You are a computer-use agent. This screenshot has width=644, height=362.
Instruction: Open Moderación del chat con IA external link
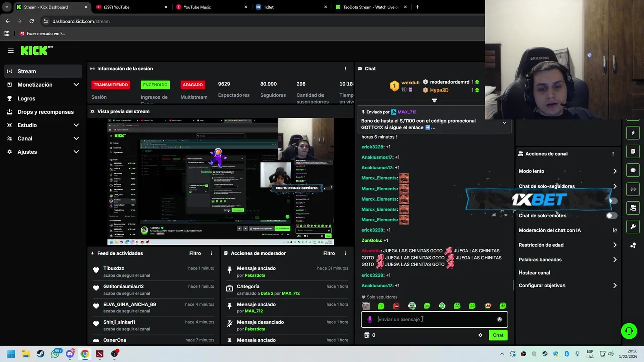pos(615,230)
